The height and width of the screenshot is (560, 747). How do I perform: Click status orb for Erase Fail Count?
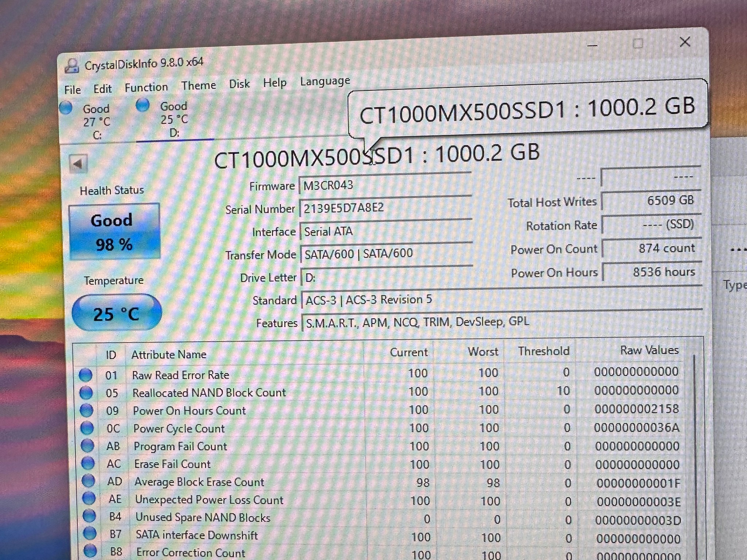[x=88, y=463]
